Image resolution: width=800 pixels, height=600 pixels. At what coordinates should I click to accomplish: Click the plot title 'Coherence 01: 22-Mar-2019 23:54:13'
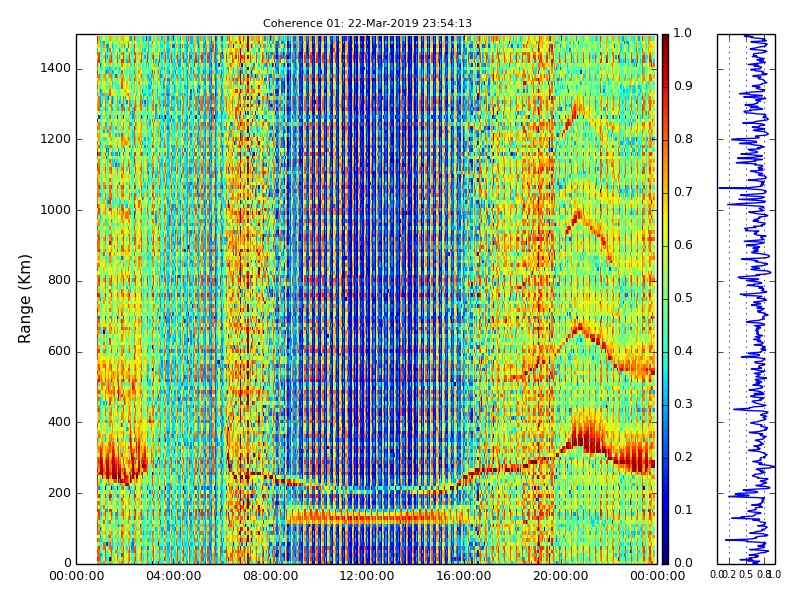367,23
